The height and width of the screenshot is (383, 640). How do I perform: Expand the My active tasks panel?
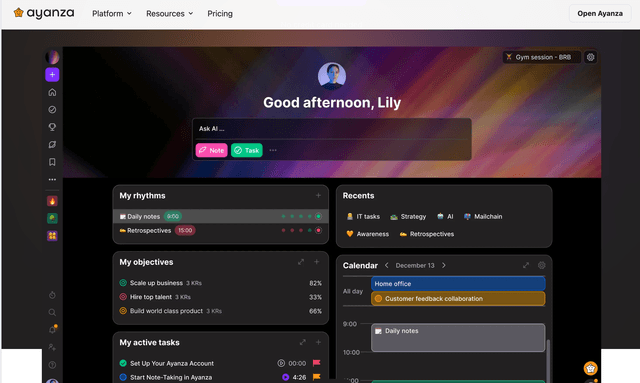click(302, 343)
